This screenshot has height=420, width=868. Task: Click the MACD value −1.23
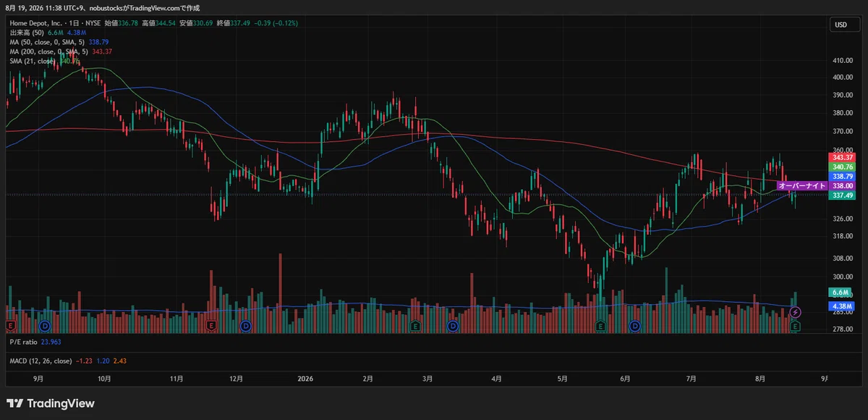(x=83, y=360)
